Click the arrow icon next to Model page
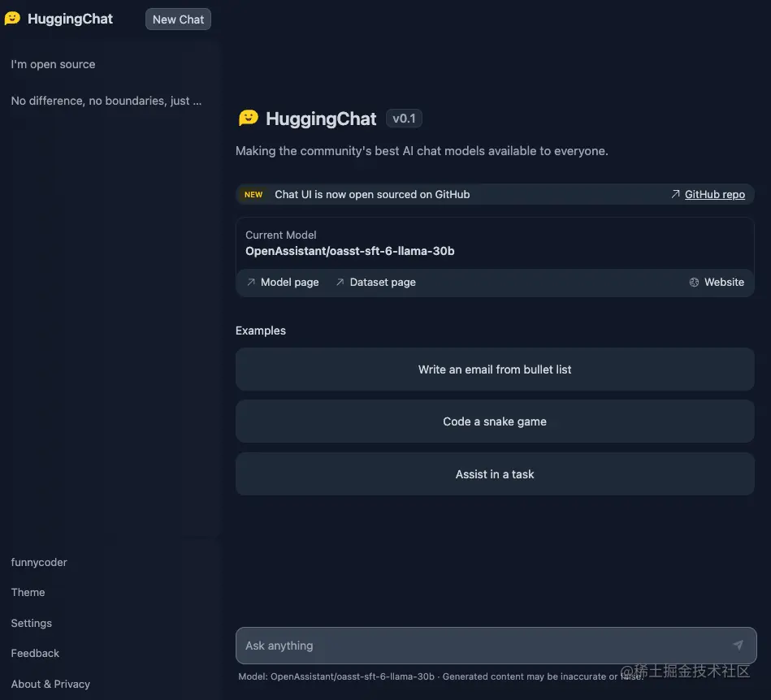This screenshot has height=700, width=771. (x=251, y=282)
